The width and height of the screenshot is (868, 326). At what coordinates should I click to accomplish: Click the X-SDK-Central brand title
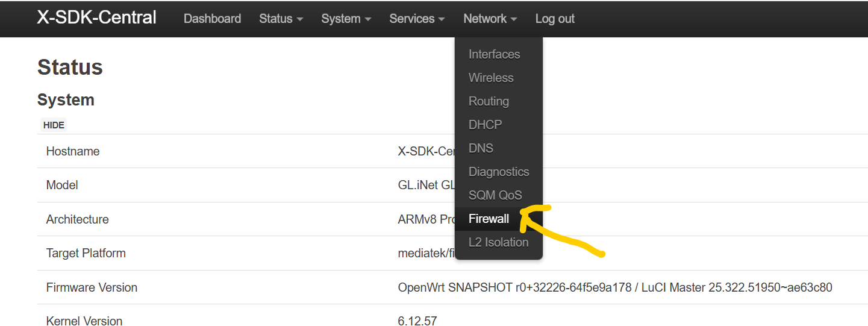click(97, 17)
